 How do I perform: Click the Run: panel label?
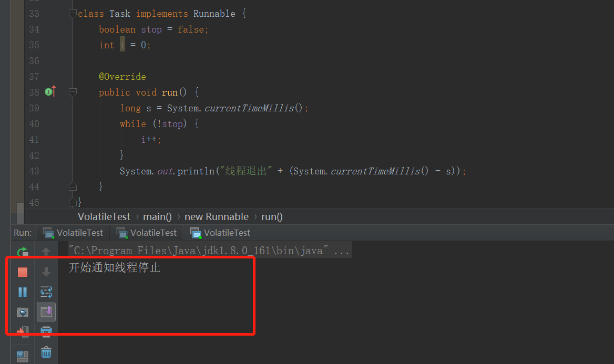click(23, 233)
